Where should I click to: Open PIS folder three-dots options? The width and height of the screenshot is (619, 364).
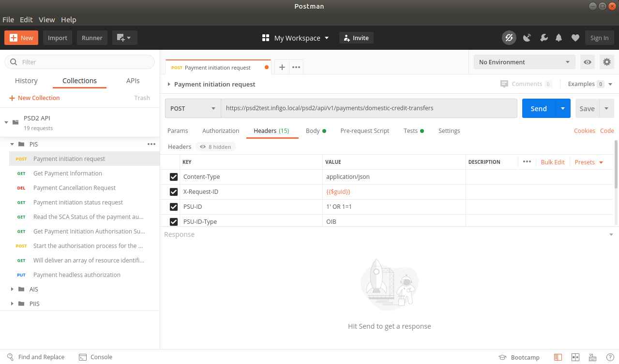tap(151, 144)
